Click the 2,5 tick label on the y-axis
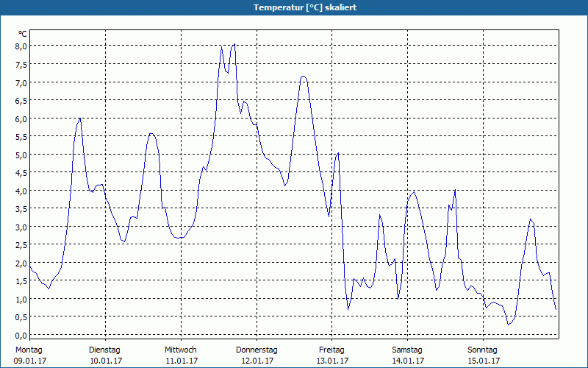The width and height of the screenshot is (588, 368). pos(21,245)
